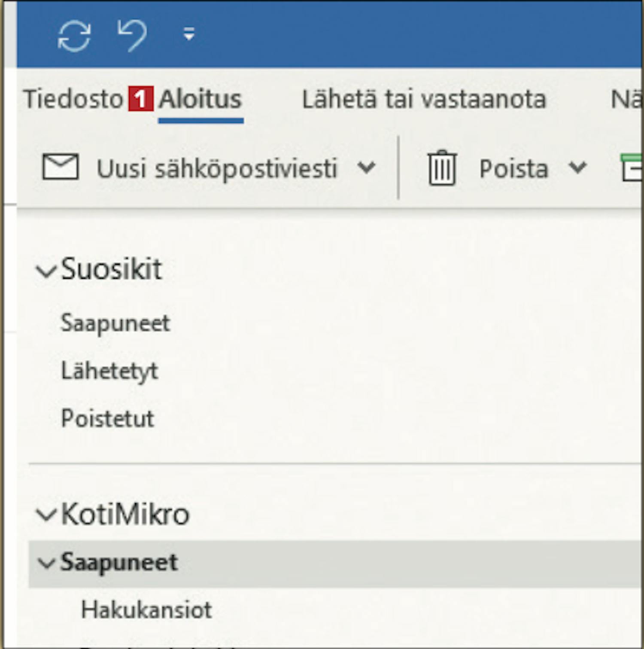Image resolution: width=644 pixels, height=649 pixels.
Task: Select the Hakukansiot folder
Action: [x=146, y=610]
